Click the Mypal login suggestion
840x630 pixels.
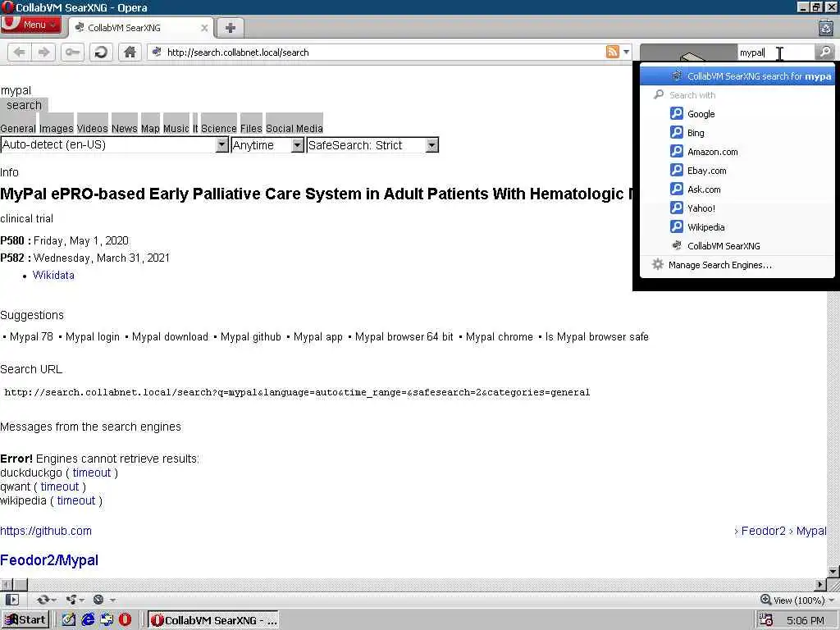pos(92,336)
